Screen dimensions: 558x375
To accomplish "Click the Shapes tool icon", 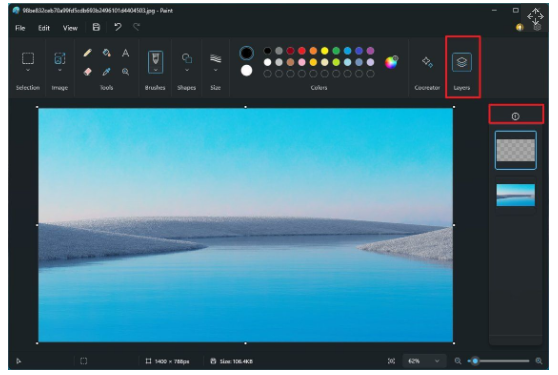I will pos(187,58).
